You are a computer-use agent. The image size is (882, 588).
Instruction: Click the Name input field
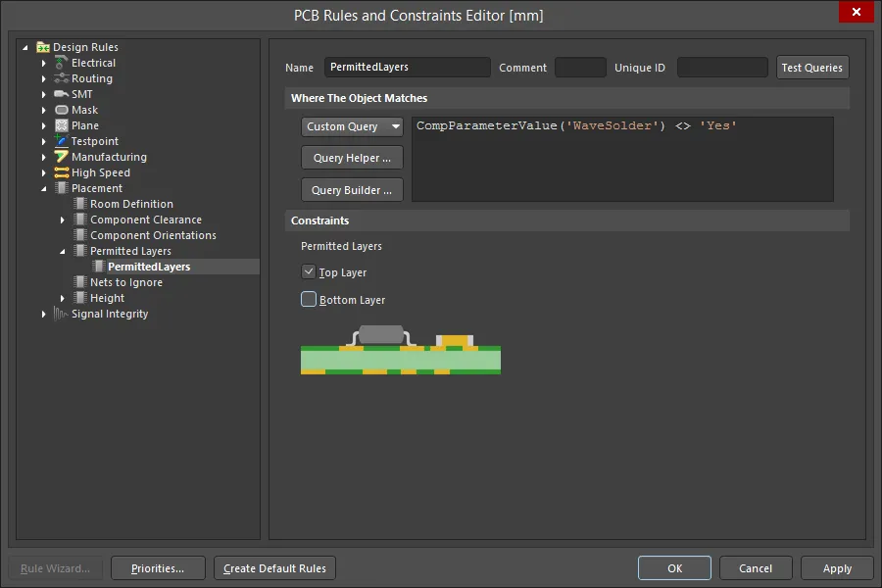407,68
